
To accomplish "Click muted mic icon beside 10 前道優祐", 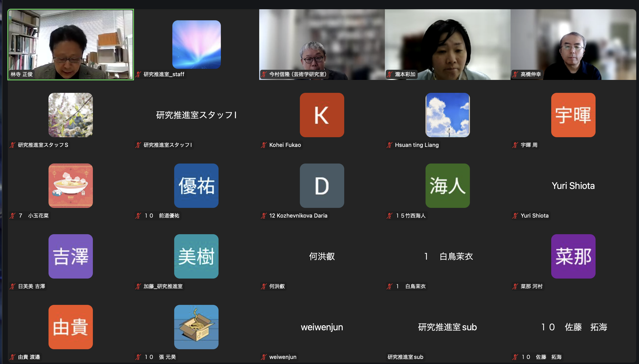I will coord(138,216).
